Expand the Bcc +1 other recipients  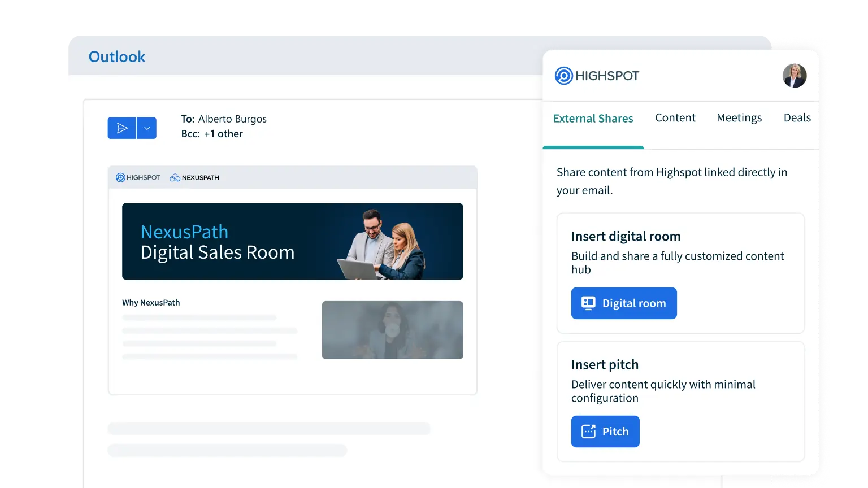coord(223,134)
